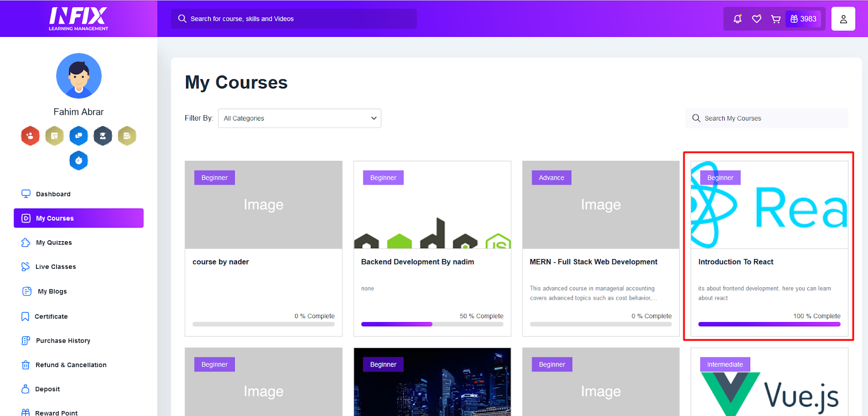Image resolution: width=868 pixels, height=416 pixels.
Task: Open the night city skyline course thumbnail
Action: tap(432, 382)
